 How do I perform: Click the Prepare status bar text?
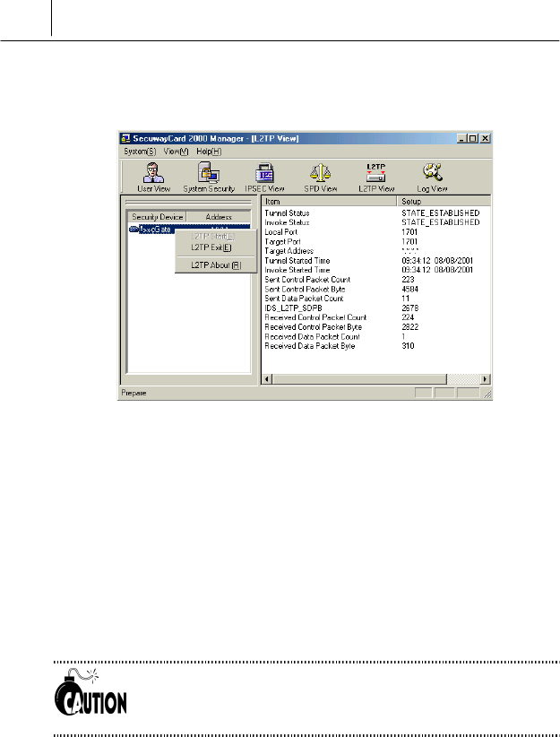(x=134, y=393)
